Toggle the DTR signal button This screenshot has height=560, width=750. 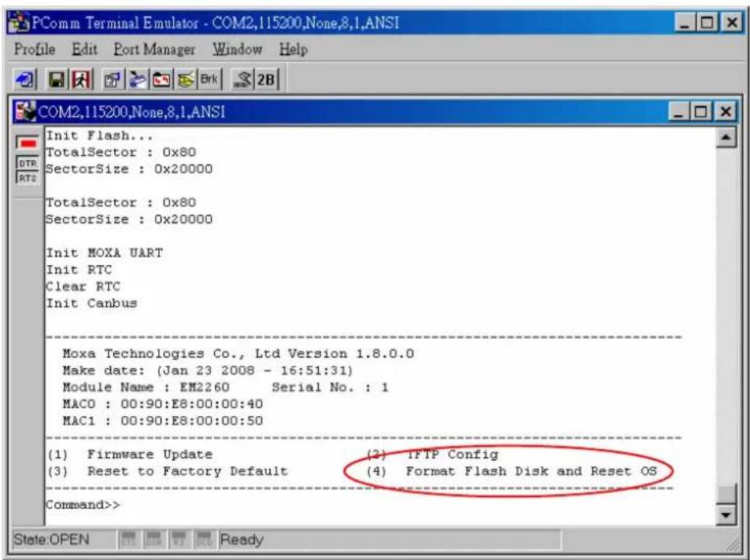pyautogui.click(x=28, y=163)
